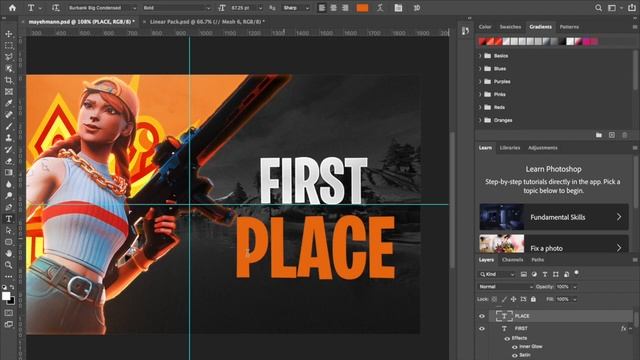
Task: Switch to the Swatches tab
Action: click(x=510, y=27)
